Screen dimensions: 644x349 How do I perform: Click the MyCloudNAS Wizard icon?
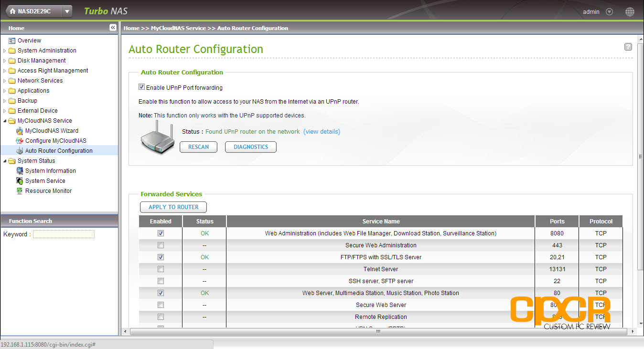pyautogui.click(x=20, y=131)
